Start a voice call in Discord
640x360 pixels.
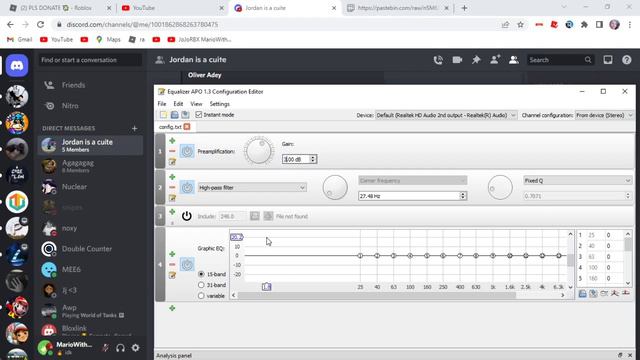[x=438, y=60]
